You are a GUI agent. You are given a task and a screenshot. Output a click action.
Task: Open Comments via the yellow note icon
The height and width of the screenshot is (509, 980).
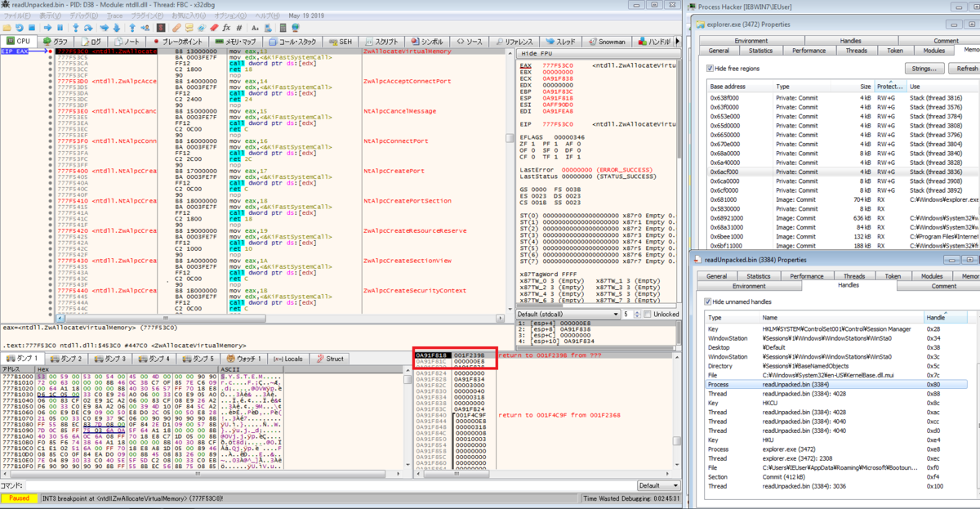[x=189, y=28]
